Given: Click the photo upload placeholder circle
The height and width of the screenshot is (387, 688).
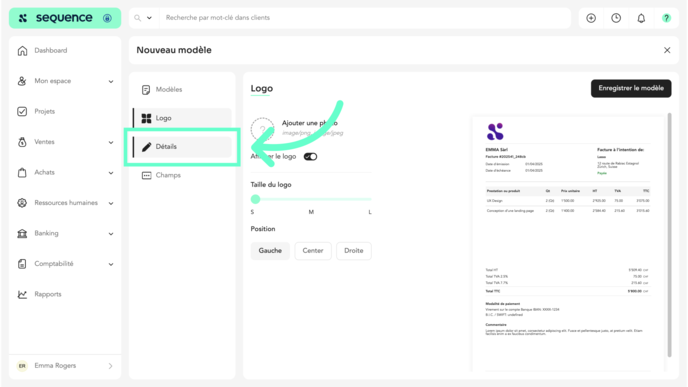Looking at the screenshot, I should [x=262, y=129].
